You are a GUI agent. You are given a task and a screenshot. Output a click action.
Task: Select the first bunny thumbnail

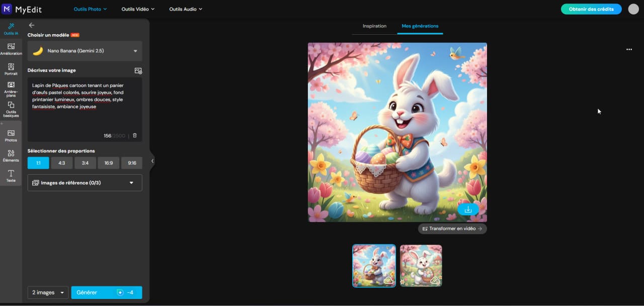(x=374, y=266)
